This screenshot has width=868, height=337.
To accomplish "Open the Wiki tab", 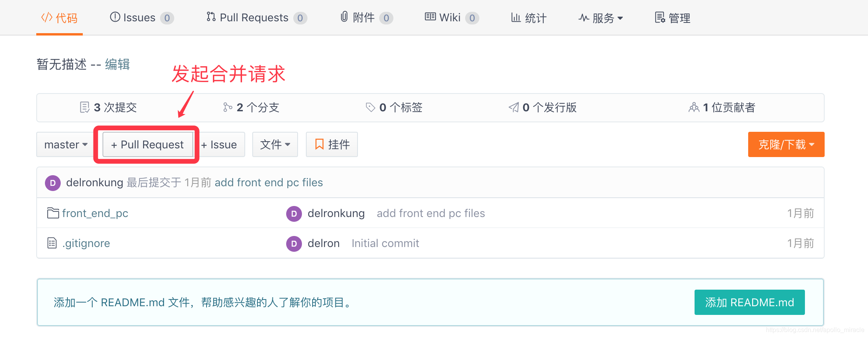I will pyautogui.click(x=452, y=18).
